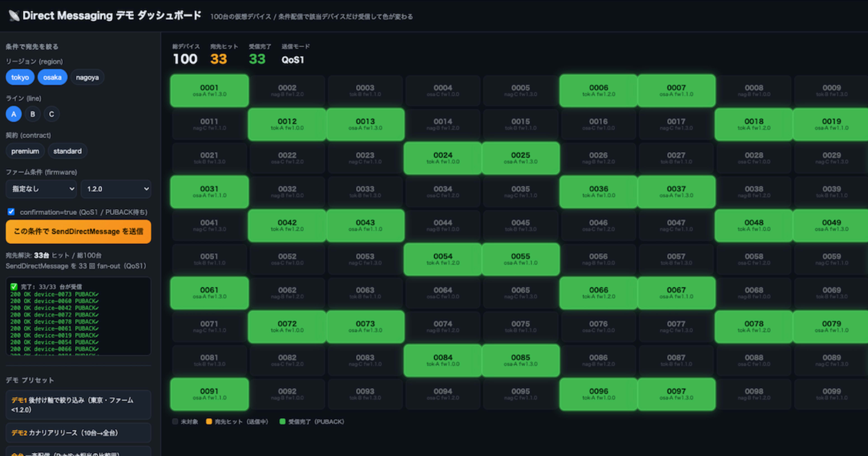The height and width of the screenshot is (456, 868).
Task: Toggle the premium contract chip
Action: (25, 151)
